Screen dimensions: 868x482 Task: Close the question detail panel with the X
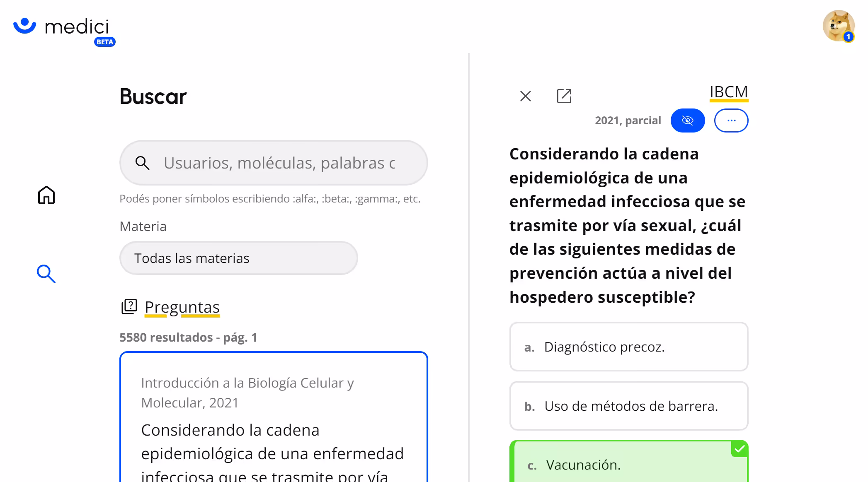point(525,96)
